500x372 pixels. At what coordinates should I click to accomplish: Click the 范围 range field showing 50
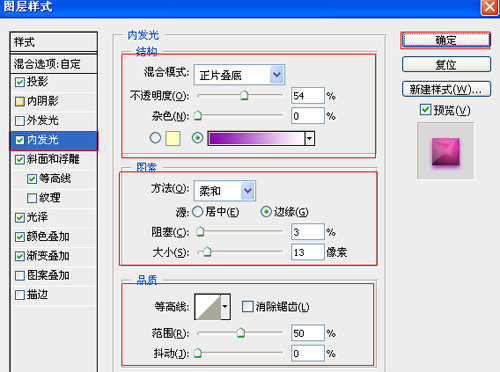tap(308, 333)
